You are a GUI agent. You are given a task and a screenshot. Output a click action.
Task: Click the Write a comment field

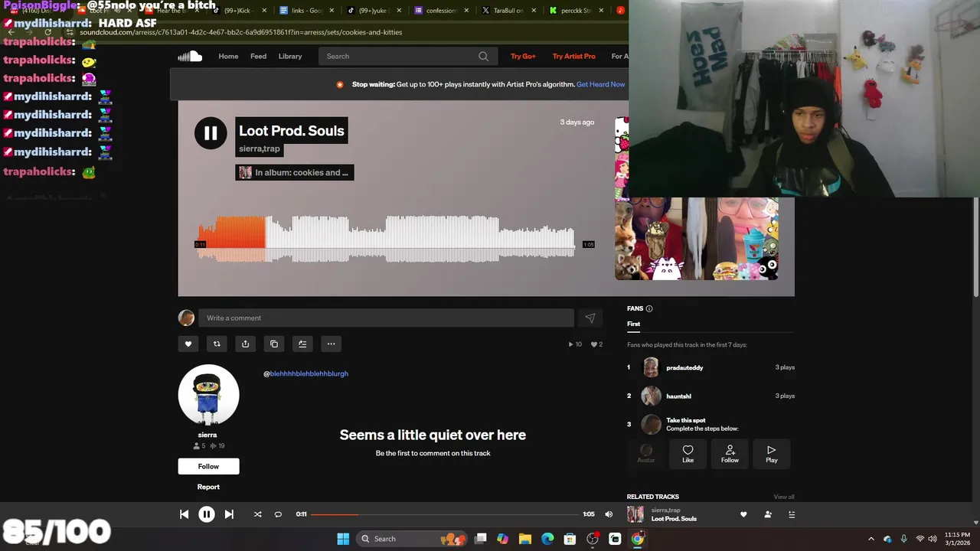click(x=386, y=318)
